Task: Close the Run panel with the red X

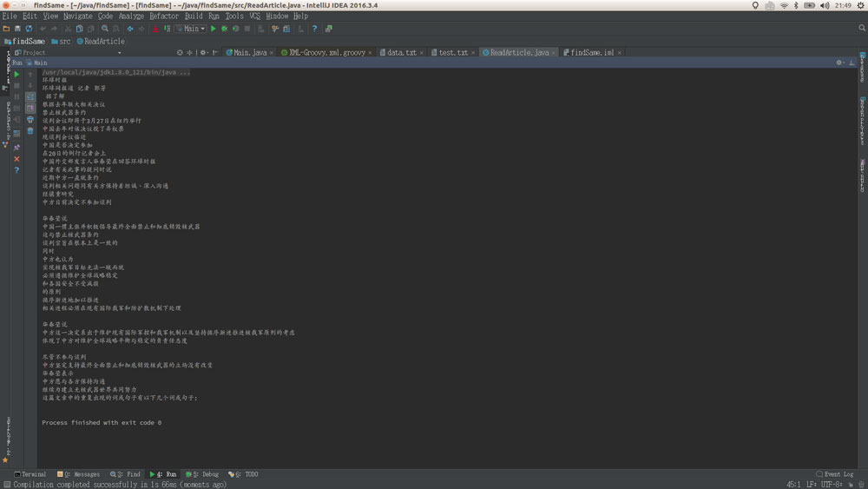Action: pyautogui.click(x=16, y=159)
